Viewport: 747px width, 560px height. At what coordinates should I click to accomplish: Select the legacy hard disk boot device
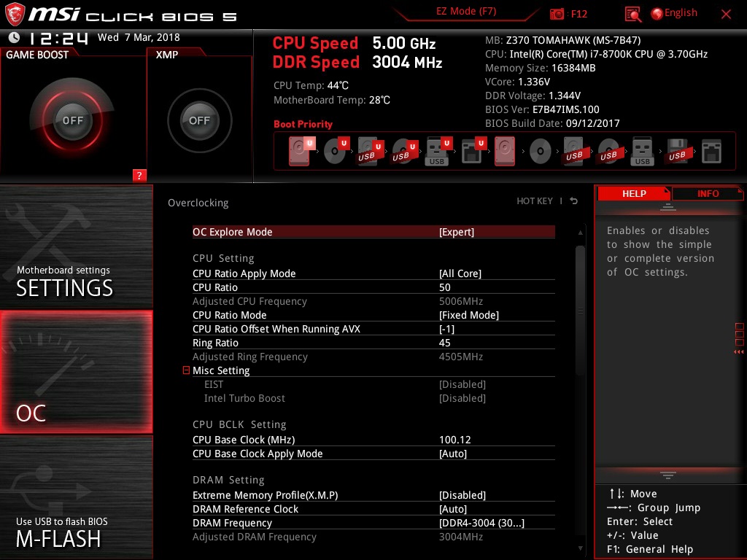(x=505, y=151)
